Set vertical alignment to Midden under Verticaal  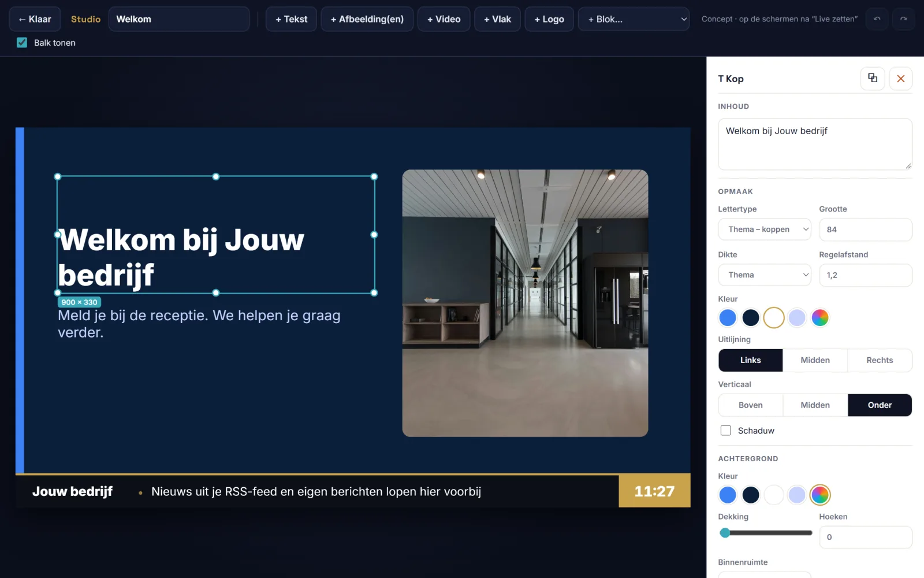(815, 405)
